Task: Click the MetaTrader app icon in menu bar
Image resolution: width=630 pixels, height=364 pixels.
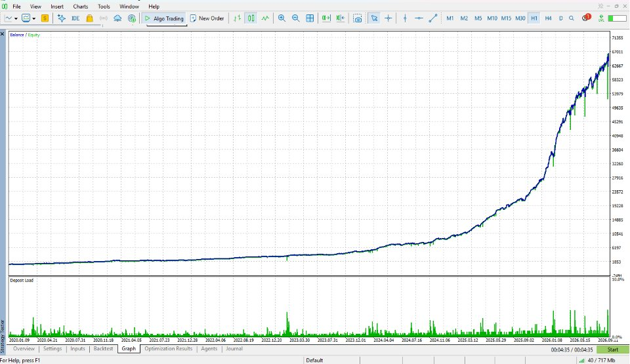Action: pos(5,7)
